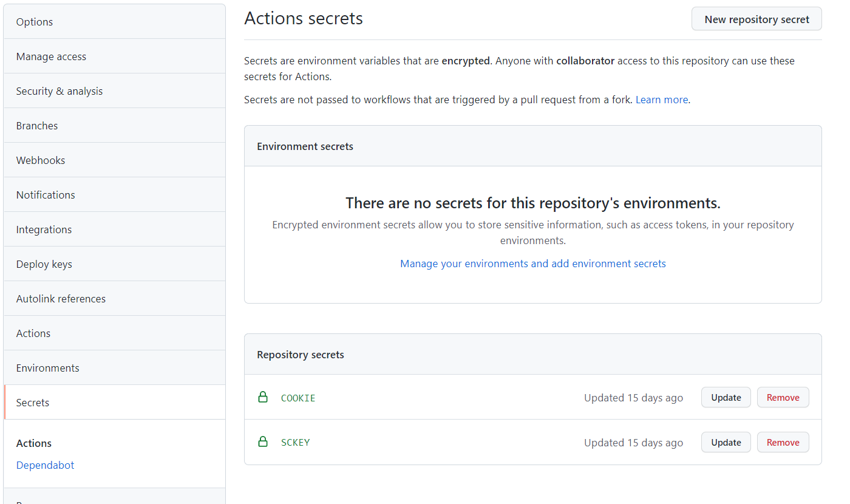Open the Webhooks settings section

click(40, 160)
